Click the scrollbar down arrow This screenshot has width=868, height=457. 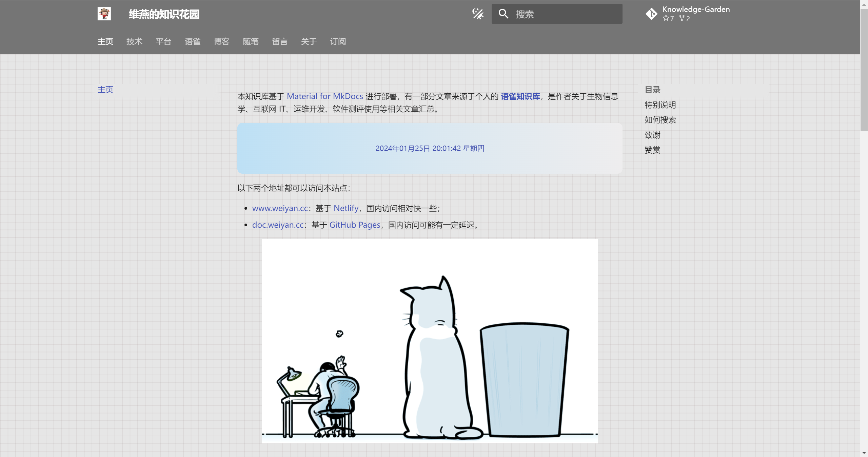click(x=864, y=453)
